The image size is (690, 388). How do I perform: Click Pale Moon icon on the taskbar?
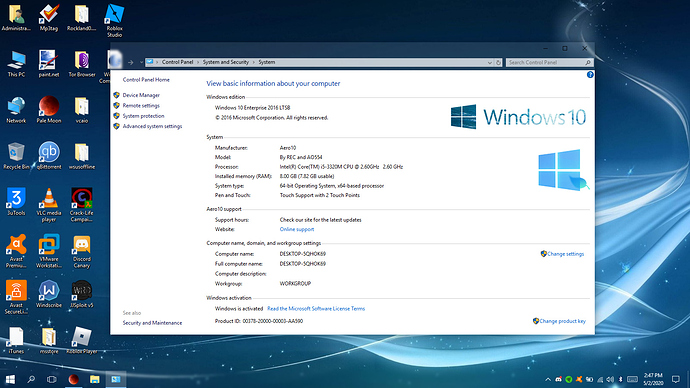point(73,379)
